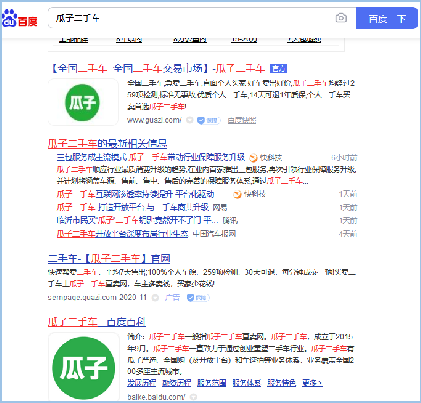Open the Guazi logo thumbnail beside www.guazi.com
421x403 pixels.
pyautogui.click(x=83, y=102)
